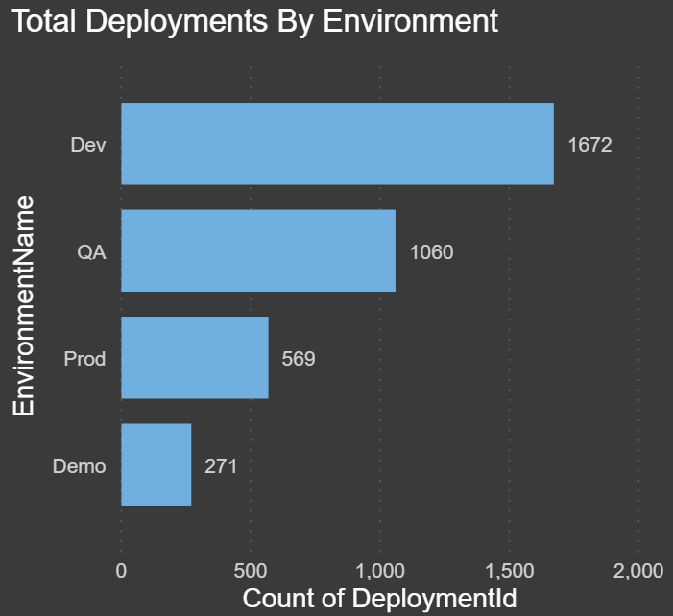Select the QA category axis label
This screenshot has height=616, width=673.
click(92, 252)
